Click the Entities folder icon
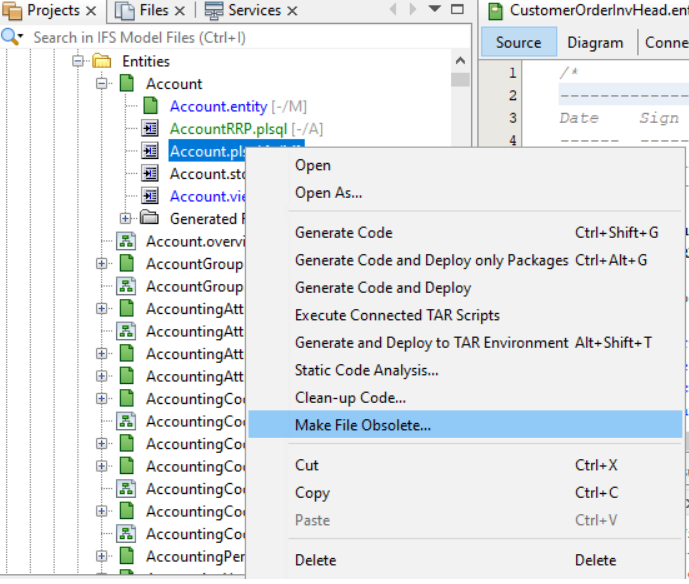The height and width of the screenshot is (584, 689). coord(102,62)
